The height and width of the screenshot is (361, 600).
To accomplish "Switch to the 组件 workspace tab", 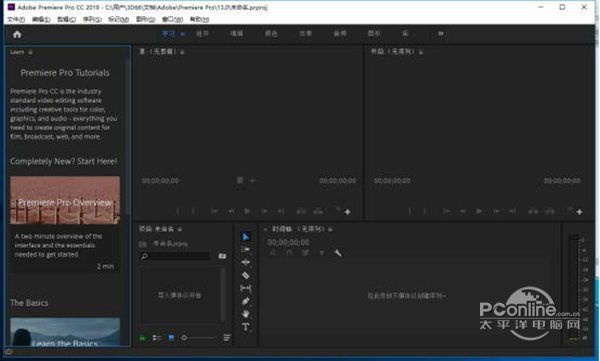I will [202, 34].
